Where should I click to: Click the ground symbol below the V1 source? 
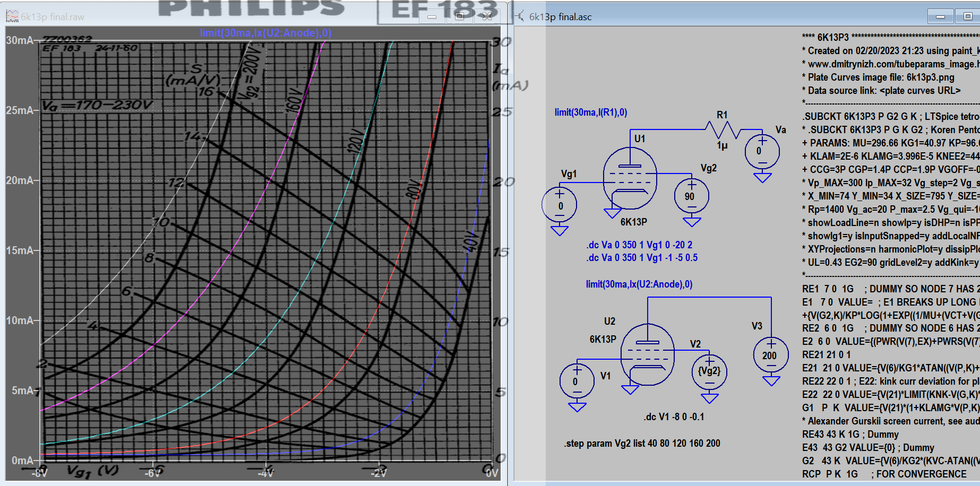pyautogui.click(x=577, y=407)
